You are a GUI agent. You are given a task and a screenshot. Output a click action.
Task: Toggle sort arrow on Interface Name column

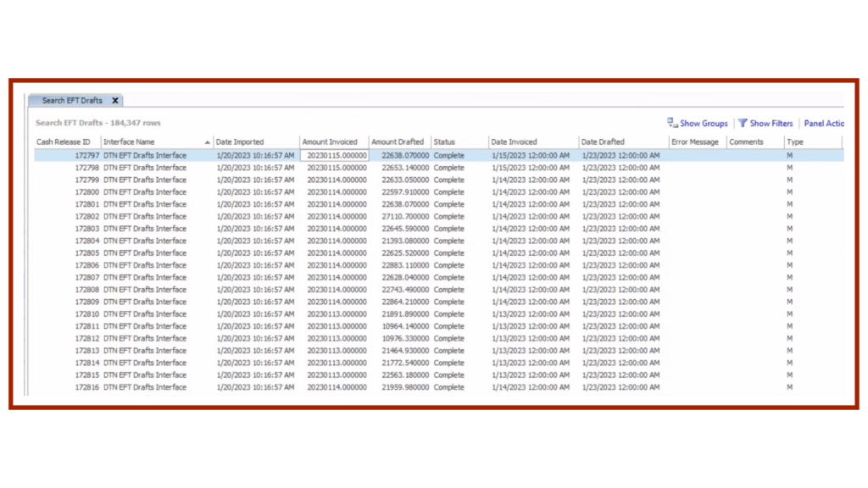click(207, 142)
